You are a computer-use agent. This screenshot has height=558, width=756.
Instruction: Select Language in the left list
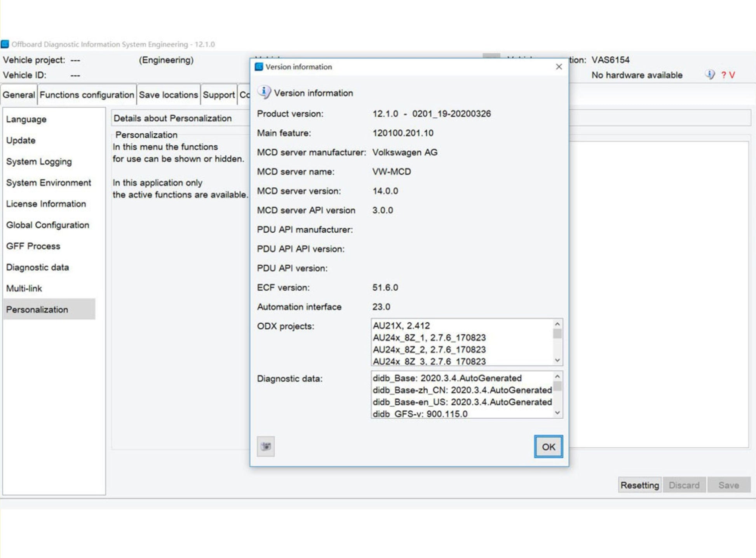[x=26, y=119]
